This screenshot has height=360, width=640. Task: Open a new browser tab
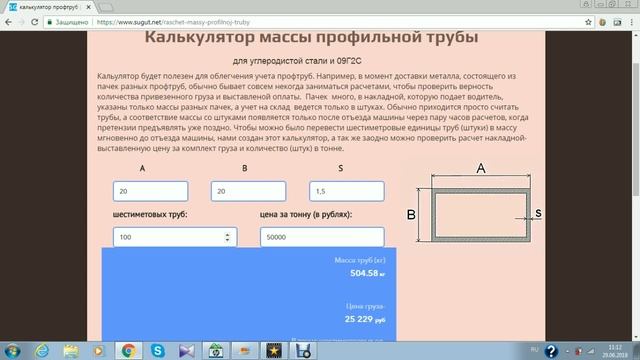click(106, 7)
